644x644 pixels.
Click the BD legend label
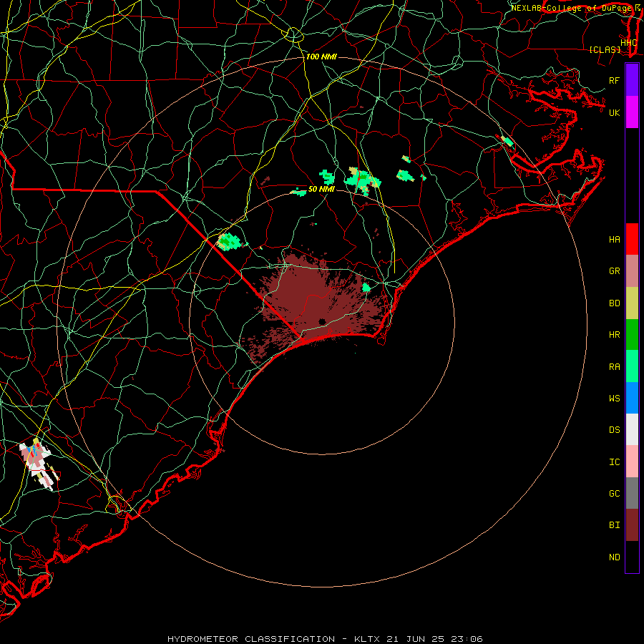(614, 303)
